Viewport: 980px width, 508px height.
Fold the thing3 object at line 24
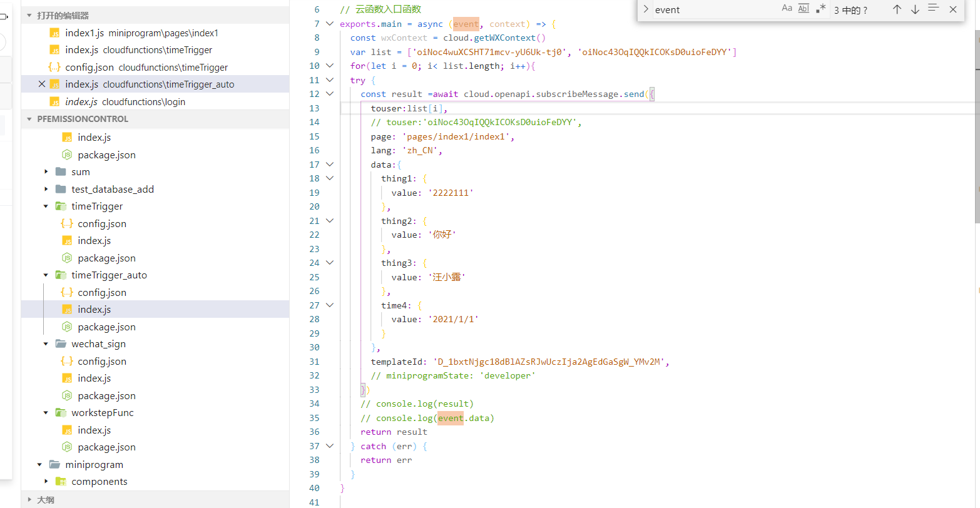click(x=330, y=263)
